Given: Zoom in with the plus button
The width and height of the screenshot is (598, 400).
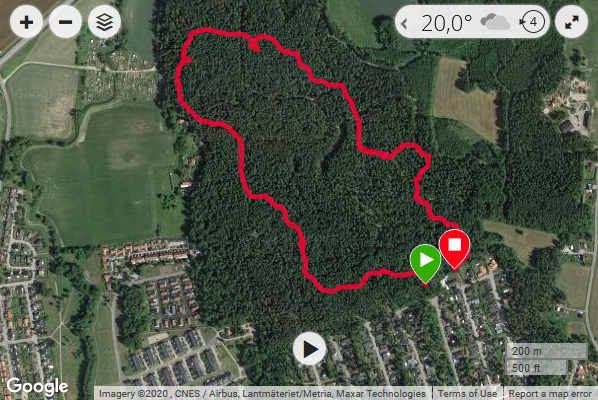Looking at the screenshot, I should 26,22.
